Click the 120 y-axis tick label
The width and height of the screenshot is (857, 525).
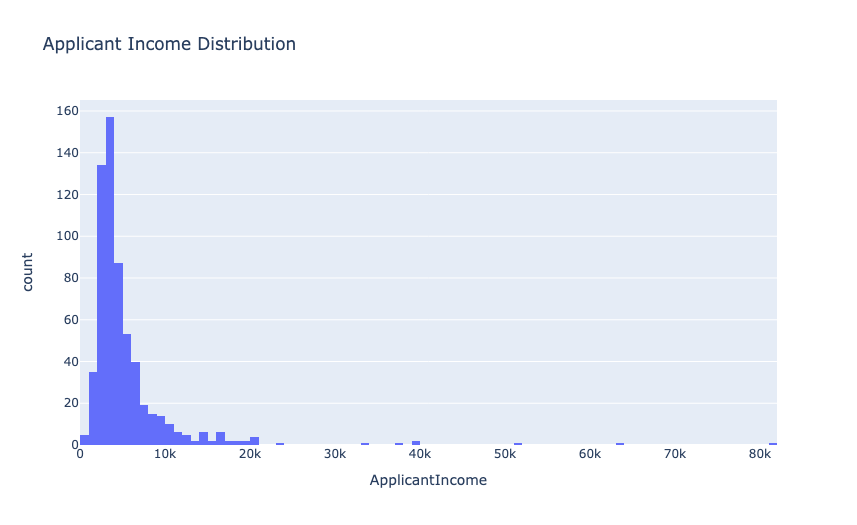tap(68, 194)
